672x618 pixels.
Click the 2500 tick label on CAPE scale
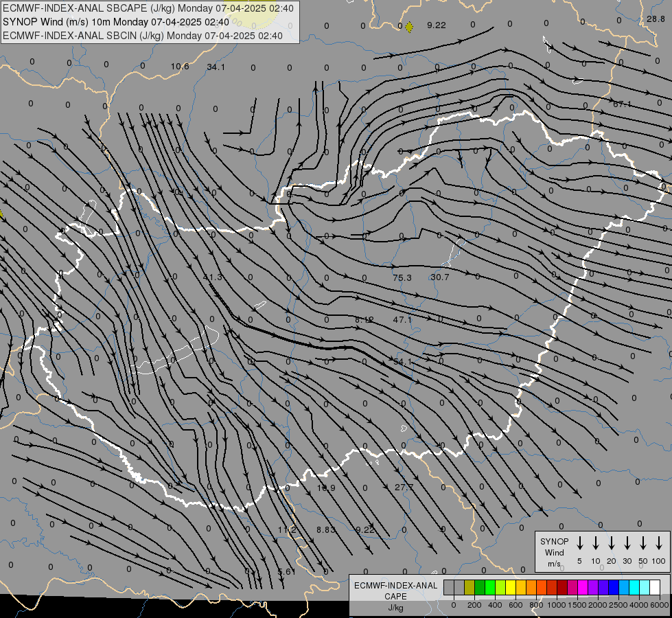click(618, 605)
